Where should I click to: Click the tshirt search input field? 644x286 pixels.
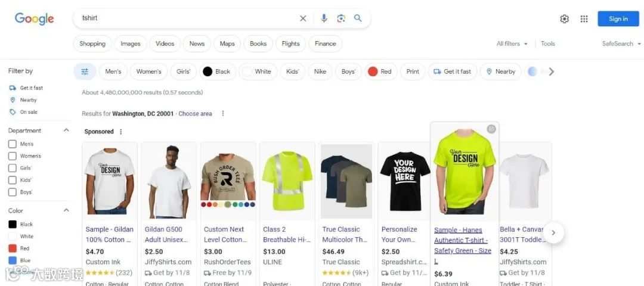pyautogui.click(x=187, y=18)
